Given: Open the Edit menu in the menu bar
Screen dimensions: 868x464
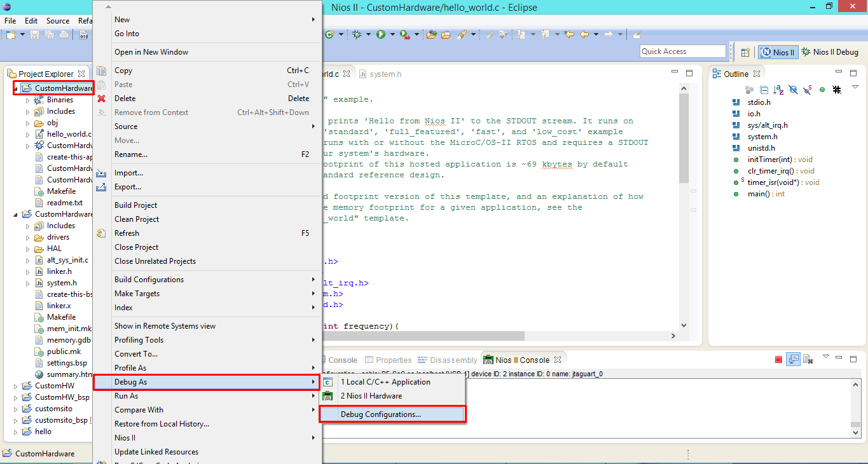Looking at the screenshot, I should tap(31, 21).
